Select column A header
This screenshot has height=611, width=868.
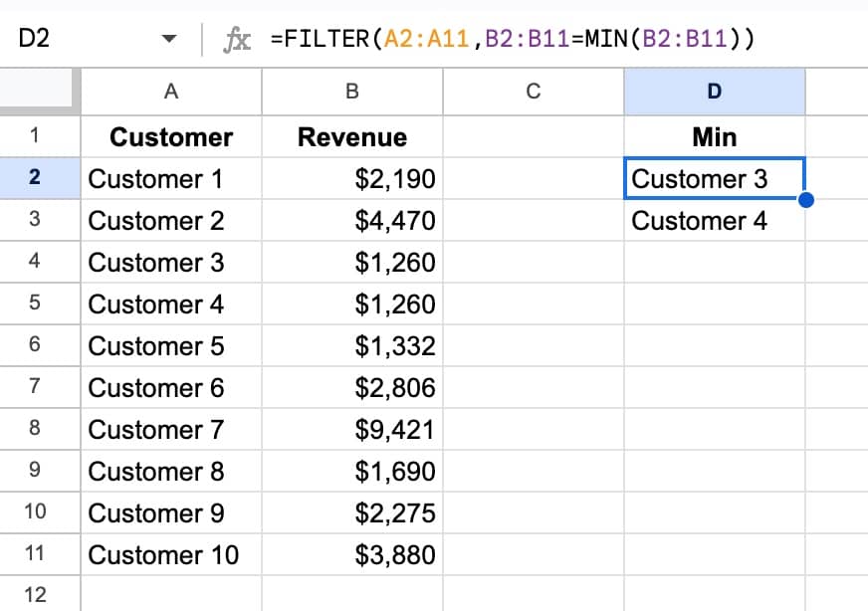pyautogui.click(x=171, y=92)
